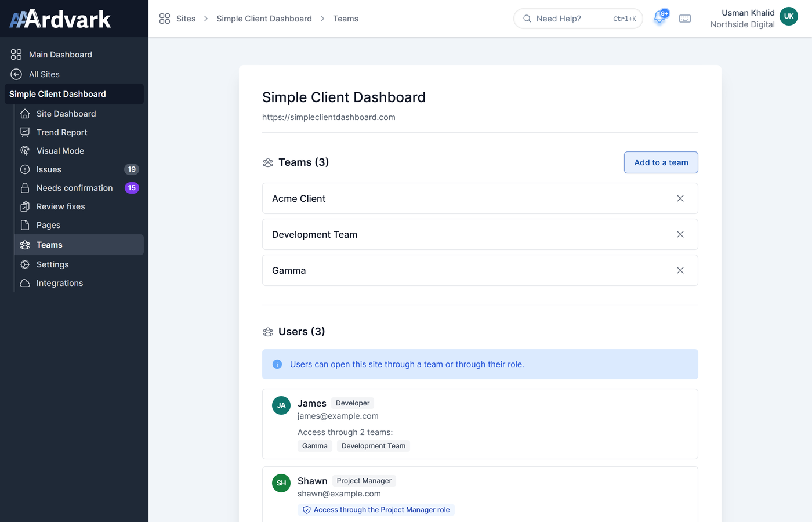The height and width of the screenshot is (522, 812).
Task: Open Settings gear icon in sidebar
Action: [25, 264]
